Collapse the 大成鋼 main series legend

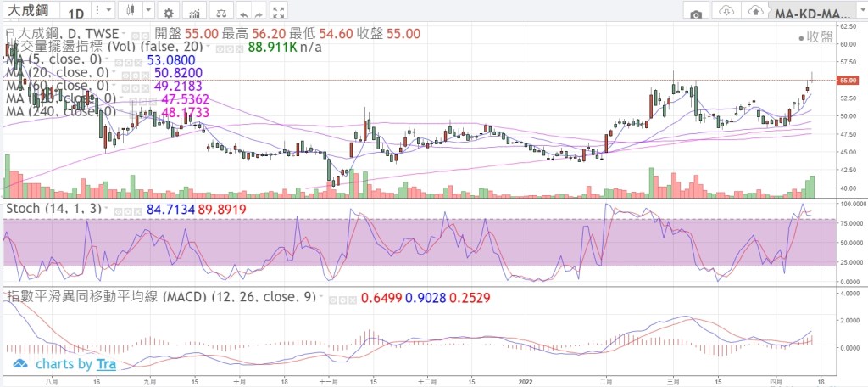click(x=8, y=31)
